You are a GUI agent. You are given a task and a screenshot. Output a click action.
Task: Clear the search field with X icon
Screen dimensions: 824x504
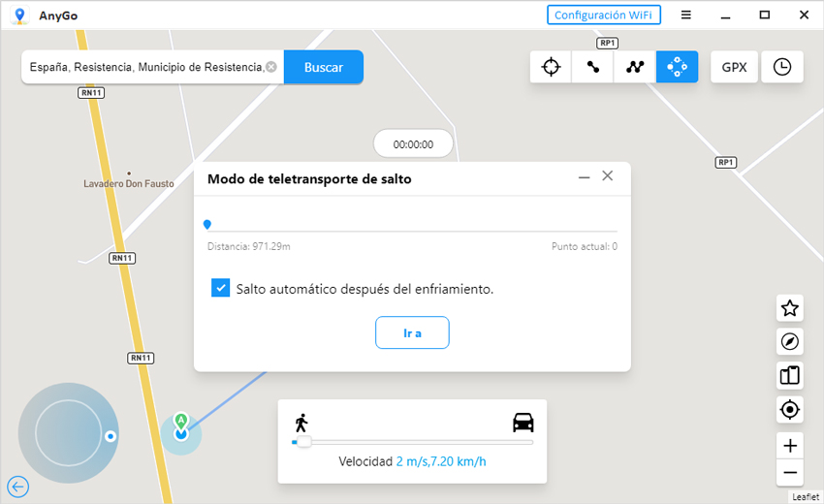[x=271, y=68]
